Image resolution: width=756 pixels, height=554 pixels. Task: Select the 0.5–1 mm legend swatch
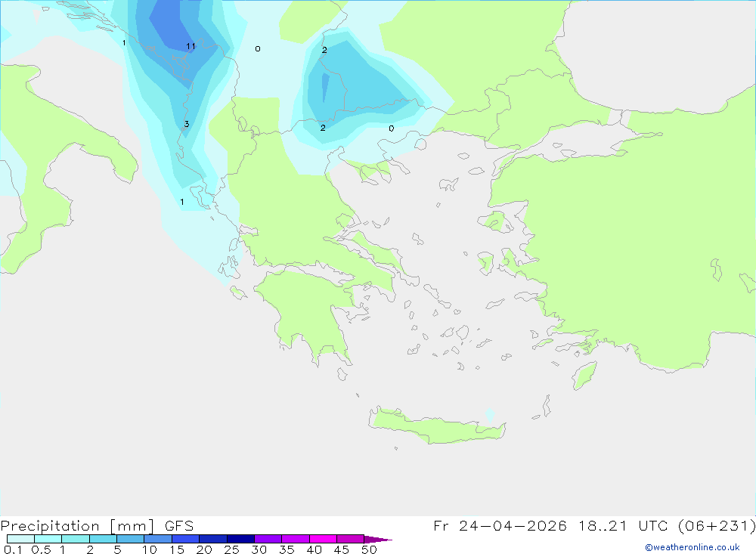(48, 539)
